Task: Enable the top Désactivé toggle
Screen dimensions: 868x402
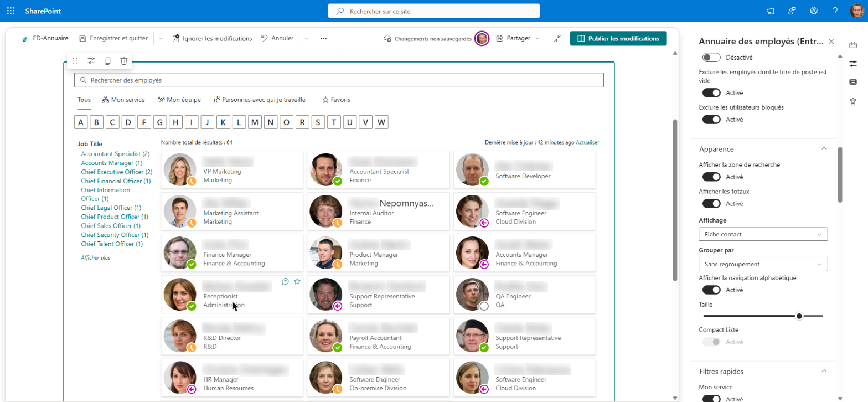Action: (x=711, y=58)
